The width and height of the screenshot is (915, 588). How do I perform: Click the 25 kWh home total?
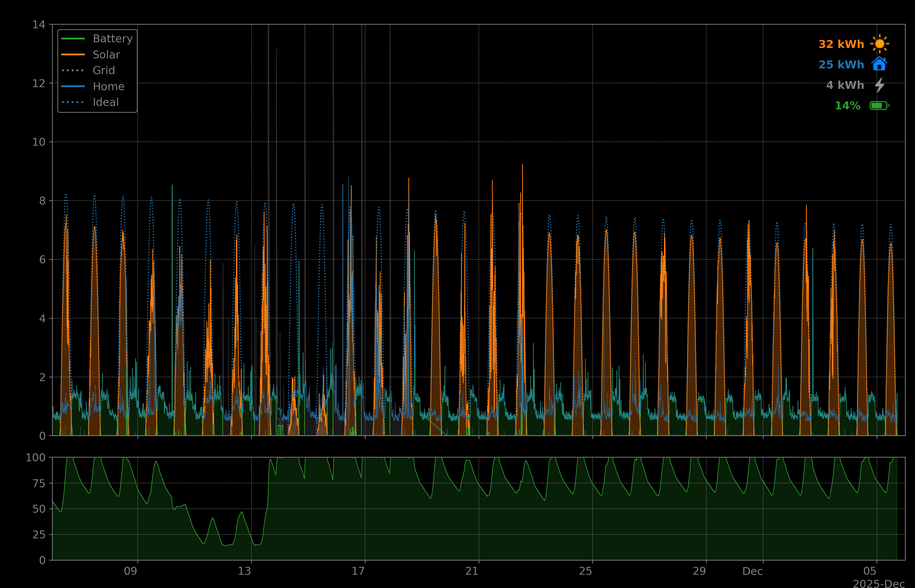[x=841, y=64]
